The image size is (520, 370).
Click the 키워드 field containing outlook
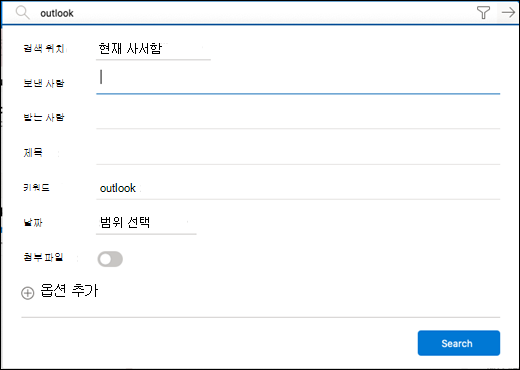pos(298,188)
